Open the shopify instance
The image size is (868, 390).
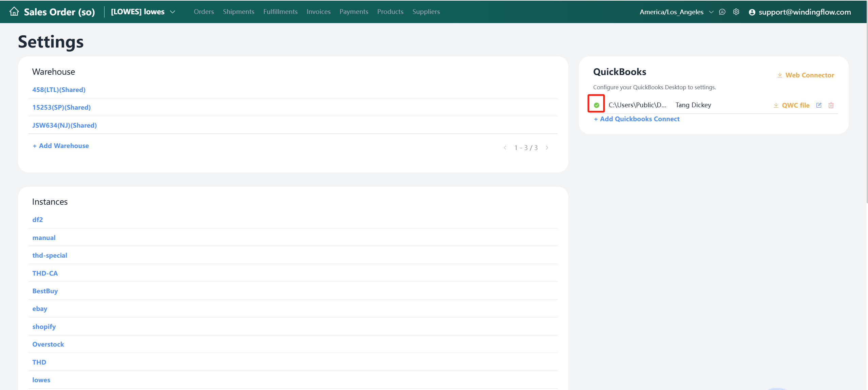(x=44, y=327)
